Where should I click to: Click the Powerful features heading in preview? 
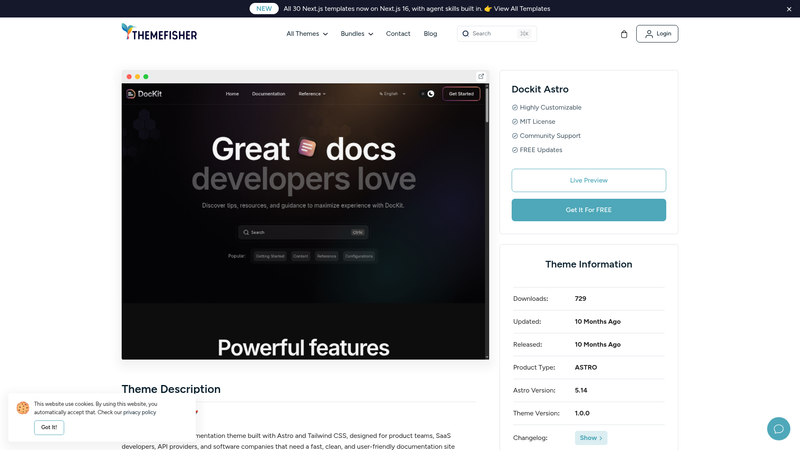[x=303, y=348]
